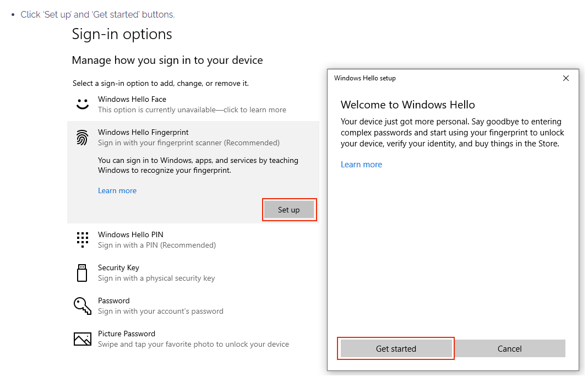Click 'Sign in with a PIN (Recommended)' text

[x=157, y=245]
